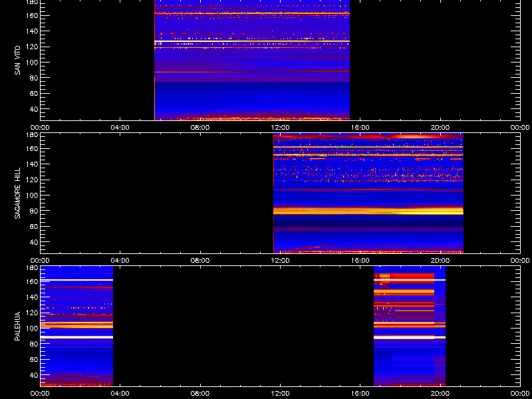Select the Palehua early-morning spectrogram block

[x=76, y=327]
